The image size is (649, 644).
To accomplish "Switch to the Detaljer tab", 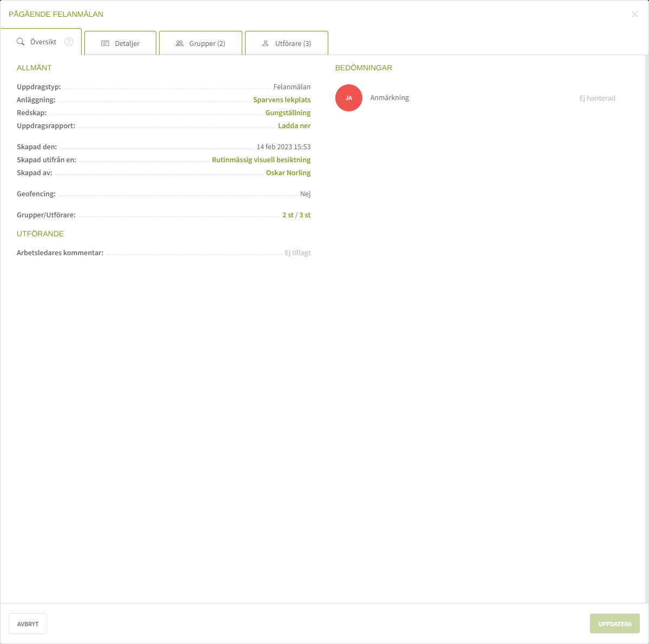I will [121, 43].
